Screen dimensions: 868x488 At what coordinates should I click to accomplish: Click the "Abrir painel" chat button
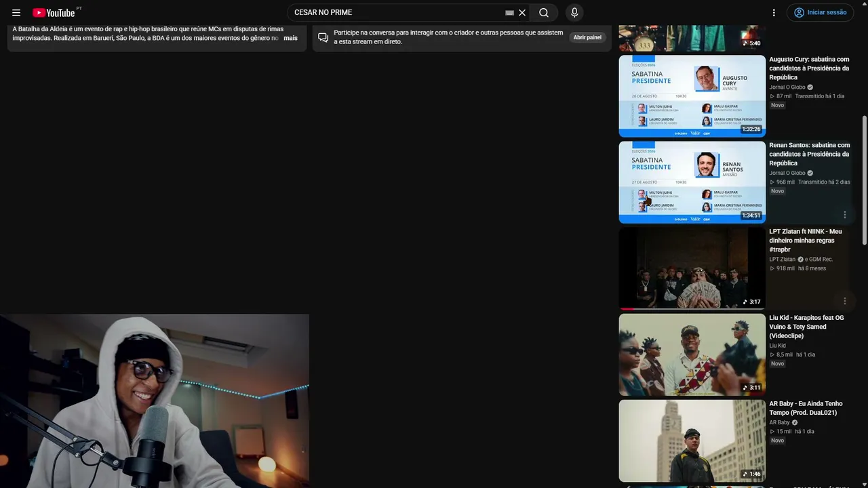click(587, 37)
